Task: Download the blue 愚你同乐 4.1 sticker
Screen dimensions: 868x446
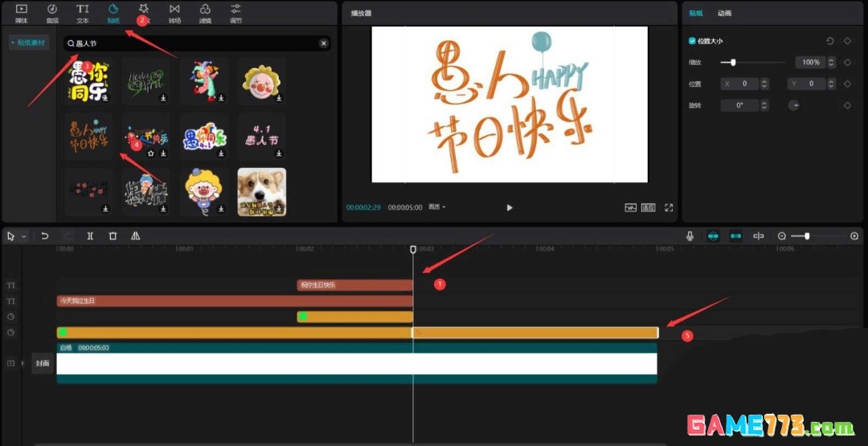Action: point(221,153)
